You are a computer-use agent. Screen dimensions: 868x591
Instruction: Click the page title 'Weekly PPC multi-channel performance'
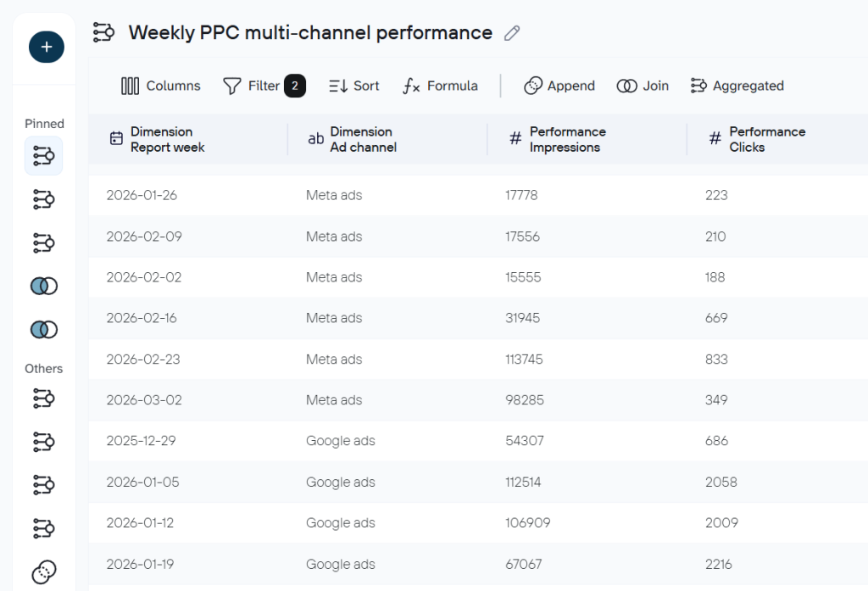[310, 33]
